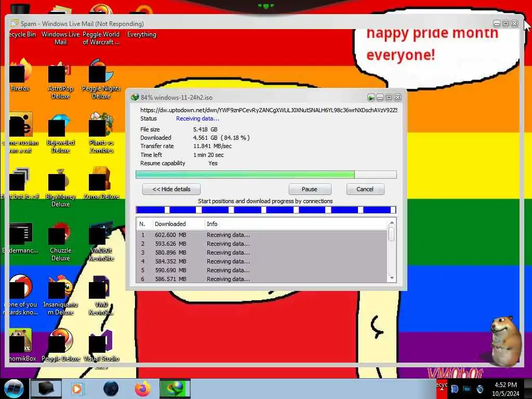Open the Visual Studio desktop icon
The width and height of the screenshot is (532, 399).
[x=101, y=345]
